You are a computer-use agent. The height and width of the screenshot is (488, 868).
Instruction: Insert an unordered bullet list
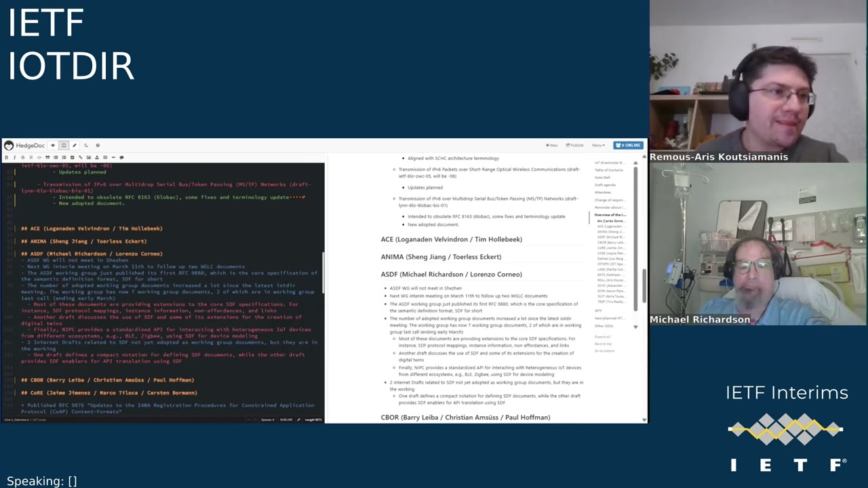(x=56, y=157)
